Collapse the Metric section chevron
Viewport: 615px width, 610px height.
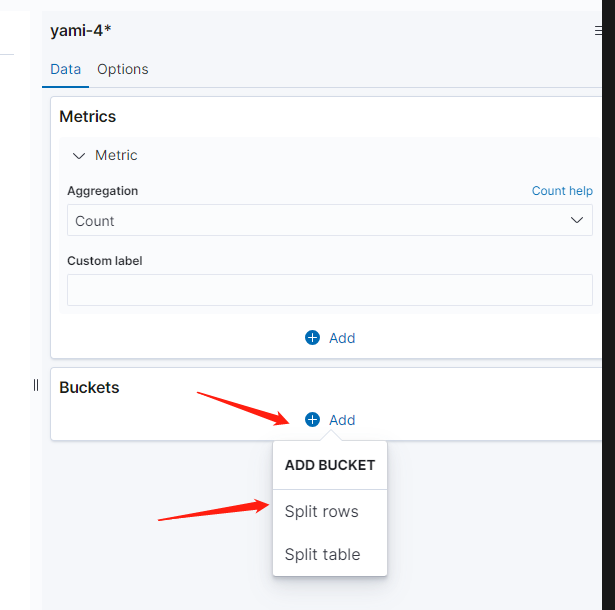[79, 156]
